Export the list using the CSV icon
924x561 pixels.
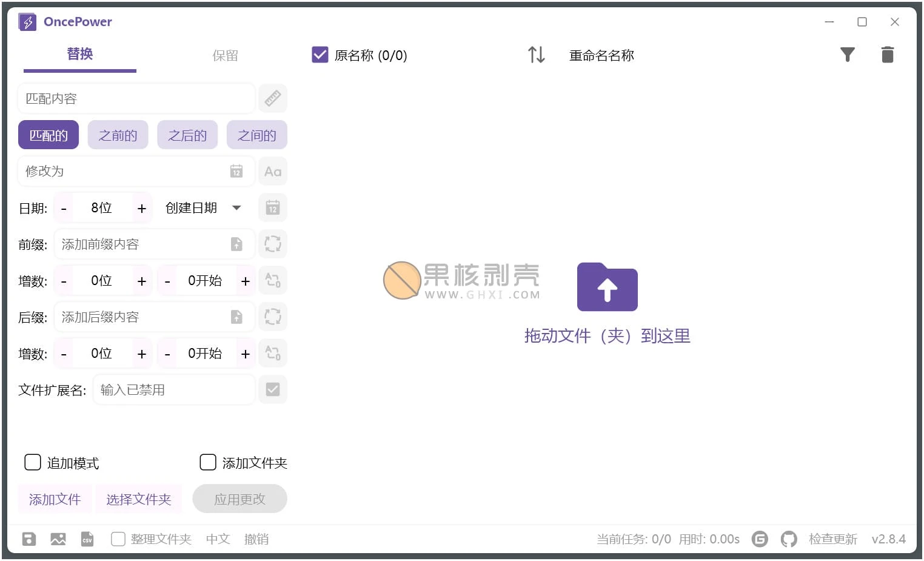[87, 539]
